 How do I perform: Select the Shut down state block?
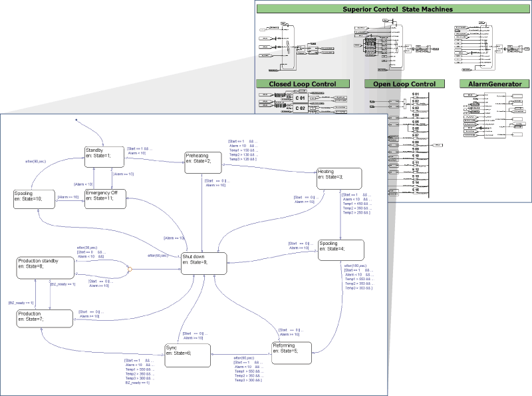click(204, 263)
